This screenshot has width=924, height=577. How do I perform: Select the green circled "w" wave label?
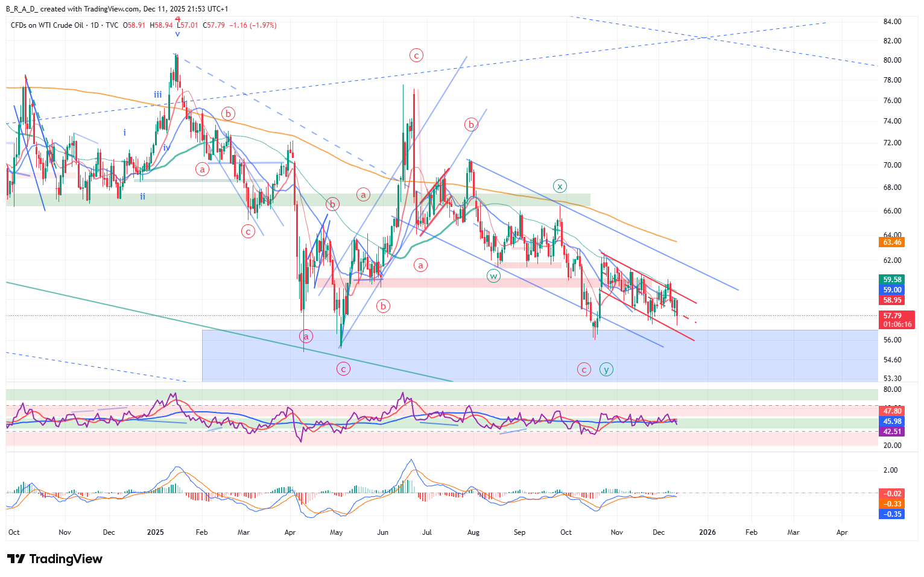click(493, 276)
